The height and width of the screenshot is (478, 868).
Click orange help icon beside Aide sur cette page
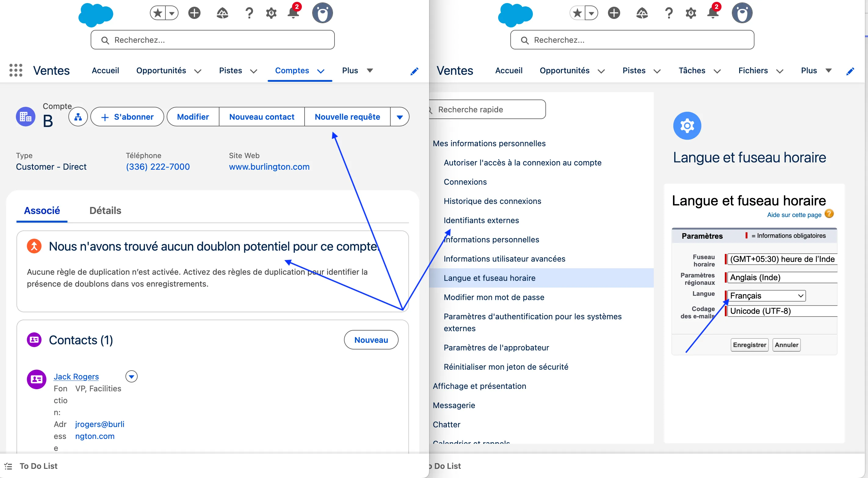click(829, 214)
